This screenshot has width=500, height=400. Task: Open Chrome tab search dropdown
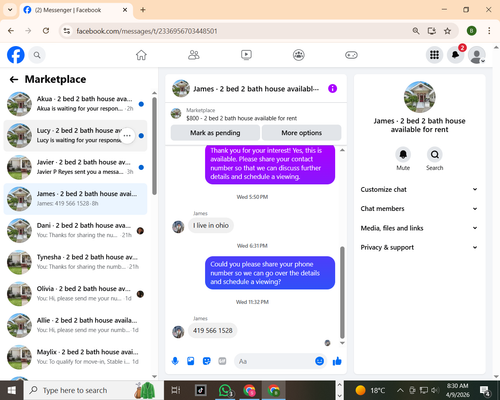pos(10,10)
